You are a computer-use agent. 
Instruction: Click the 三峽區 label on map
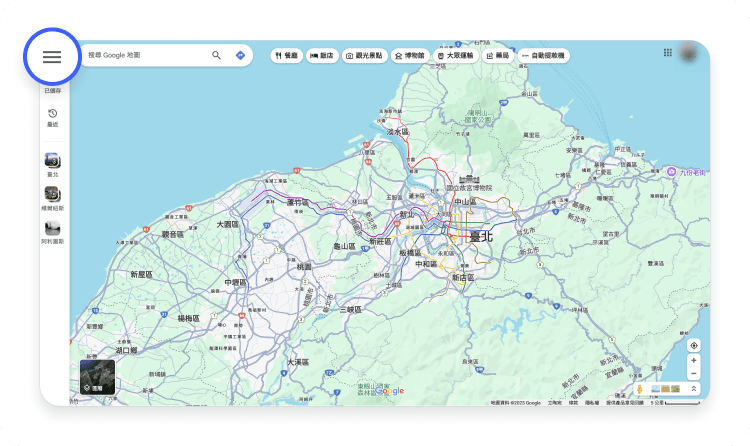point(351,310)
